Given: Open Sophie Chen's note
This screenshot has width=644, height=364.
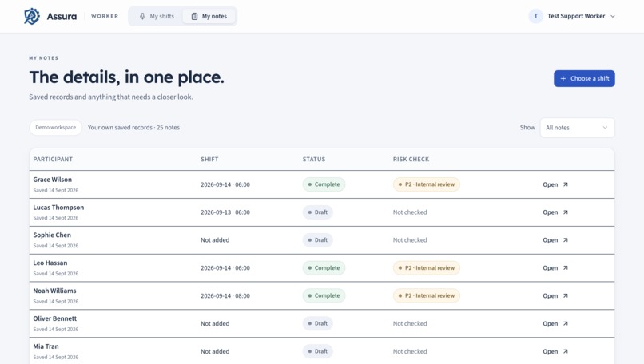Looking at the screenshot, I should pyautogui.click(x=555, y=240).
